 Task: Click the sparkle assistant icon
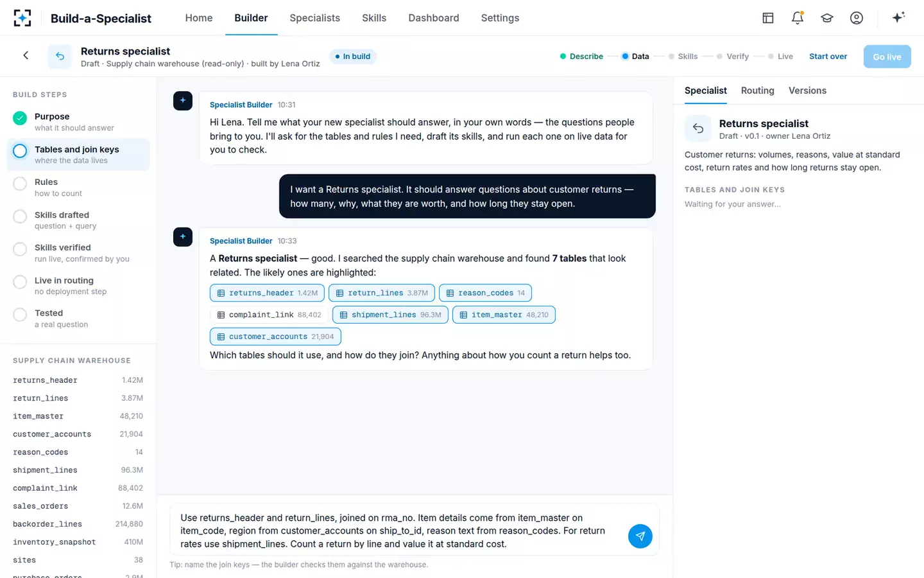898,18
